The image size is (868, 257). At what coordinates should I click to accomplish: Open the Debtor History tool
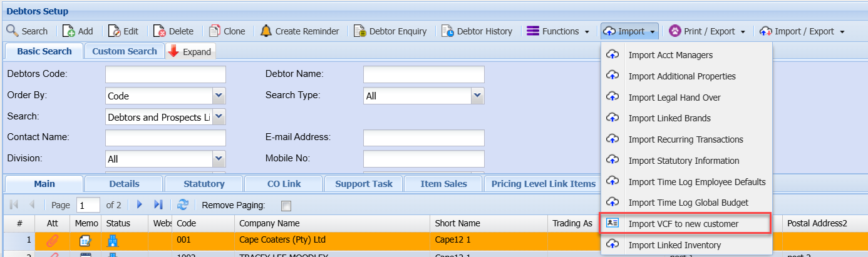coord(448,31)
